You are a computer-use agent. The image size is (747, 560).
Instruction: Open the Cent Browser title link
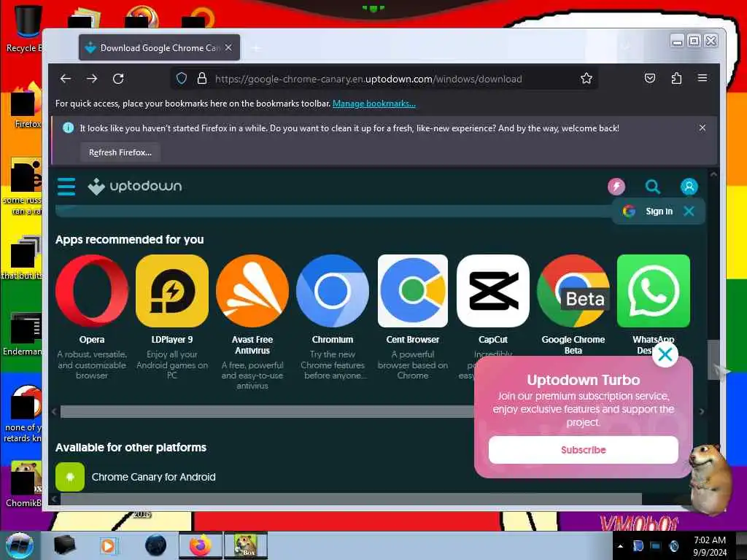[413, 340]
